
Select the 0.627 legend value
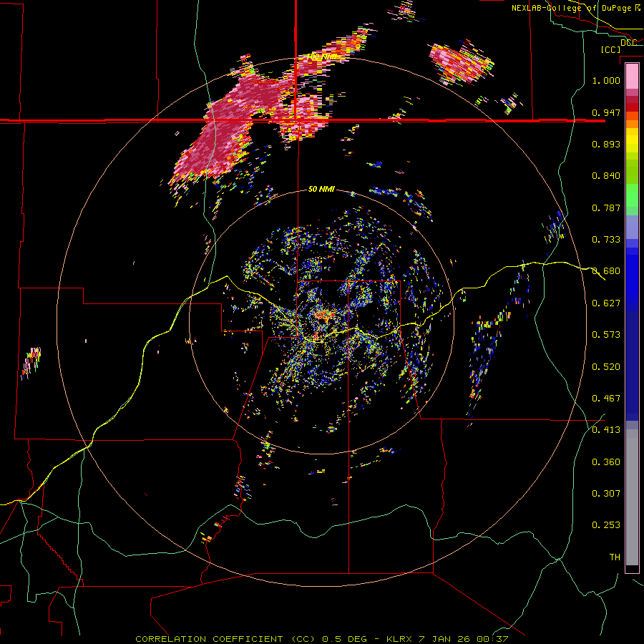[606, 303]
